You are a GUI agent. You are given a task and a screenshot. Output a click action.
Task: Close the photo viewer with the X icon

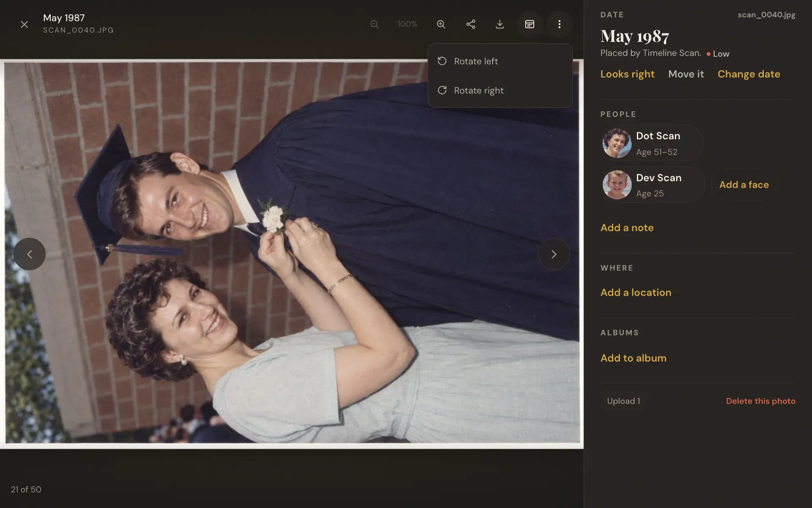[25, 25]
